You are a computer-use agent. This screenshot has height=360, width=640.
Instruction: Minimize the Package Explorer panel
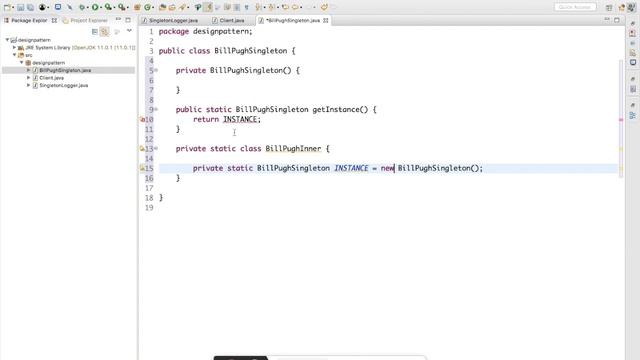pyautogui.click(x=118, y=20)
